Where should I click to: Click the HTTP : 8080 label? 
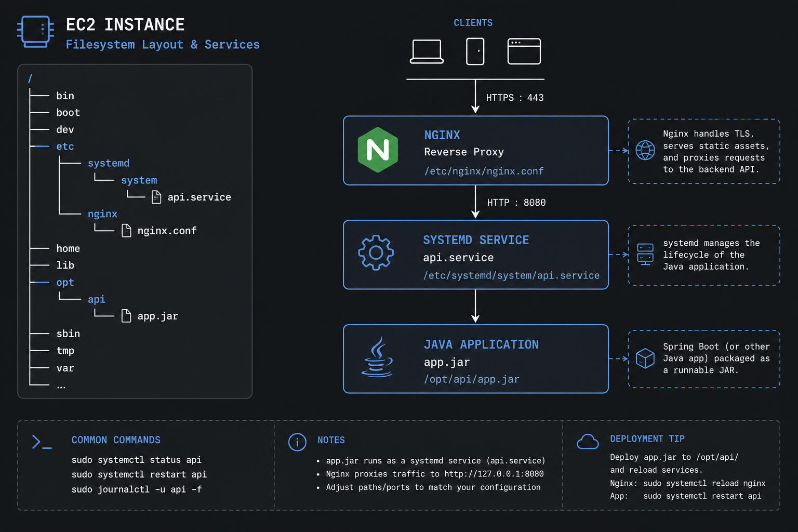516,203
